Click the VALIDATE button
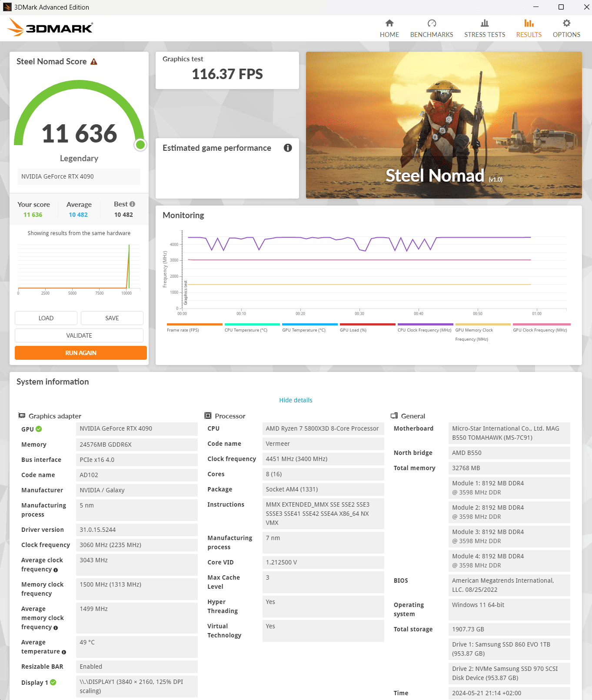The width and height of the screenshot is (592, 700). (79, 335)
